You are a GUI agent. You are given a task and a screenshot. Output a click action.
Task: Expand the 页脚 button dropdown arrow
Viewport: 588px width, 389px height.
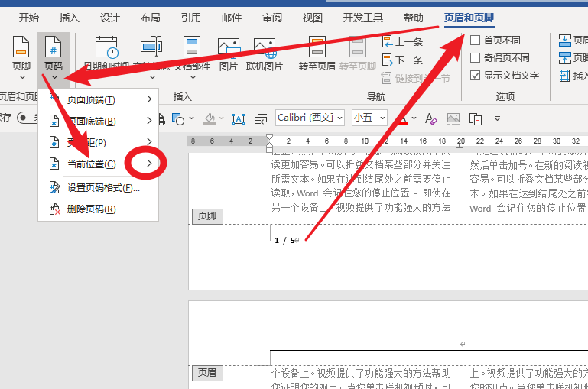(x=22, y=78)
